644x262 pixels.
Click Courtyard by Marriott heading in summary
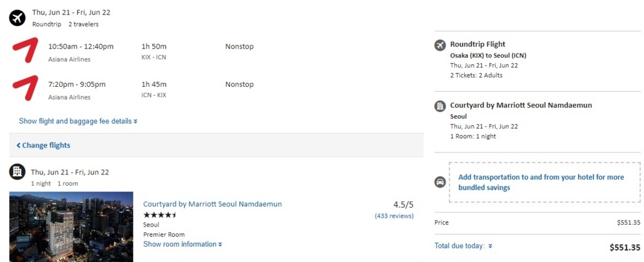pyautogui.click(x=521, y=105)
